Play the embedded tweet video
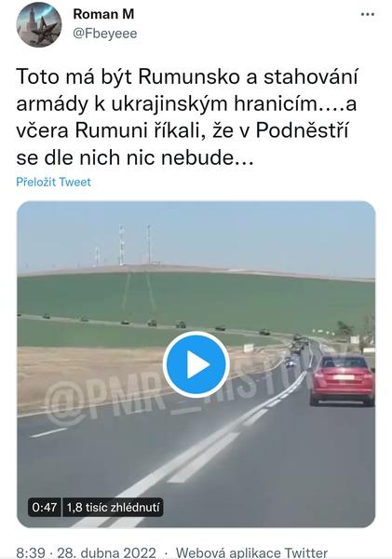The height and width of the screenshot is (559, 392). point(196,364)
